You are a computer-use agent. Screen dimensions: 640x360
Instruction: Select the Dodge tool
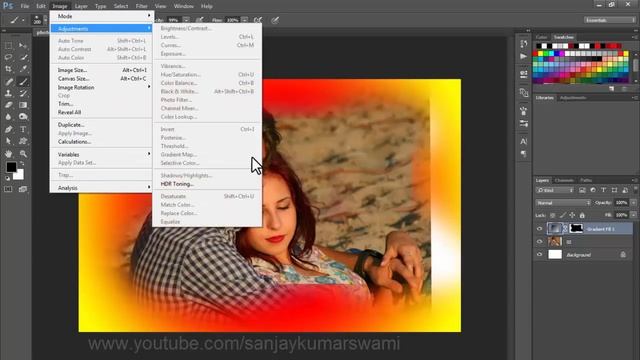[x=23, y=117]
